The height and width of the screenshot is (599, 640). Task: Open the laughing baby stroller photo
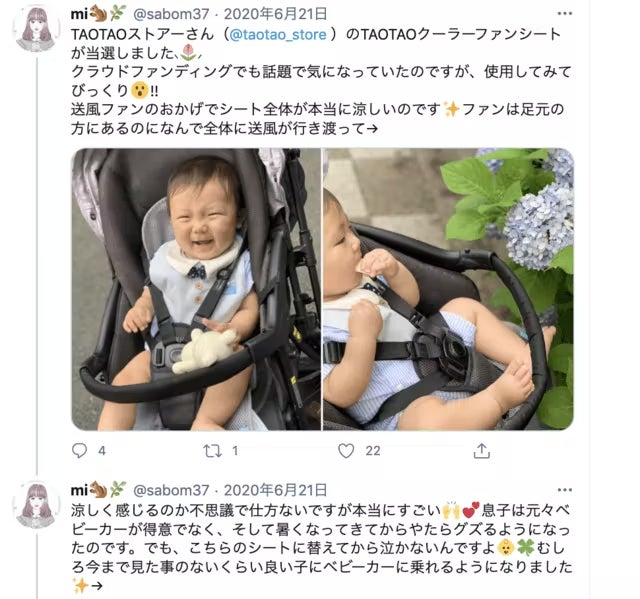(196, 289)
